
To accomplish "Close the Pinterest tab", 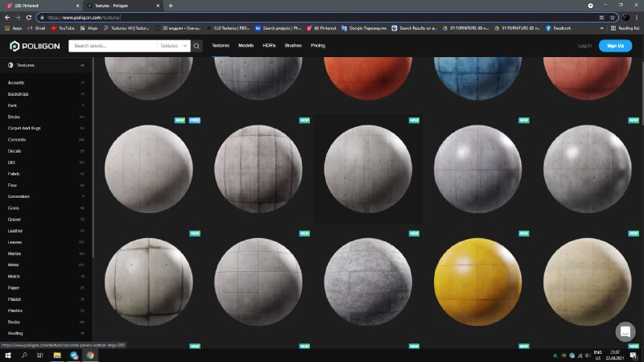I will point(77,6).
